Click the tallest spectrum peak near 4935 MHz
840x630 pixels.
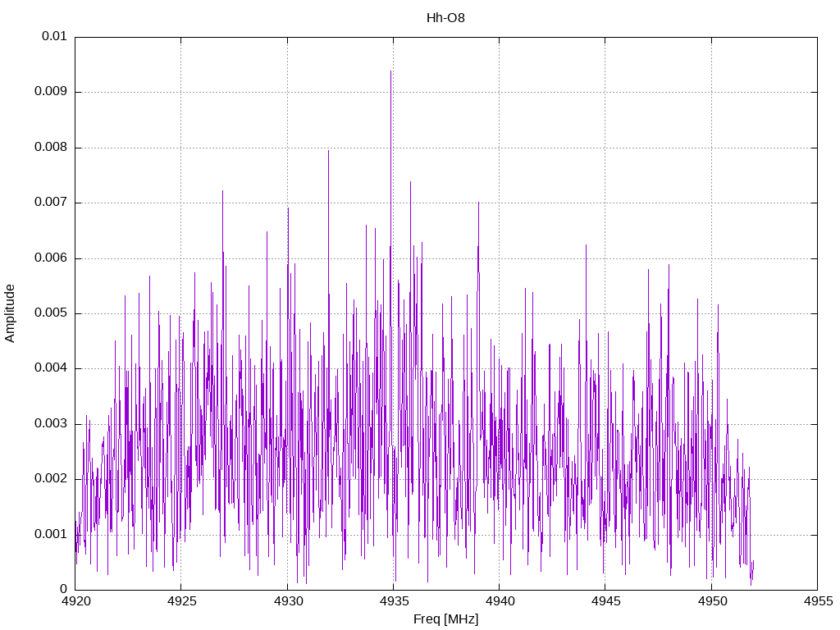coord(391,71)
